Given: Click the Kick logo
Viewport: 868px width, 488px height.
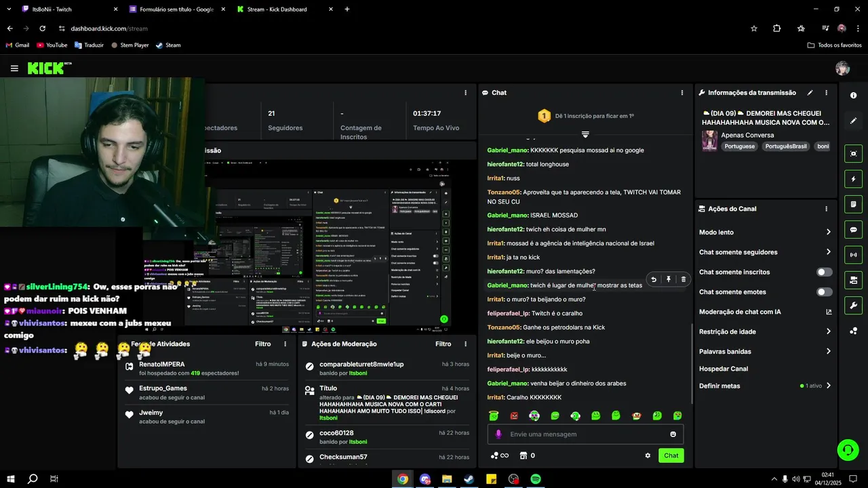Looking at the screenshot, I should pos(45,68).
